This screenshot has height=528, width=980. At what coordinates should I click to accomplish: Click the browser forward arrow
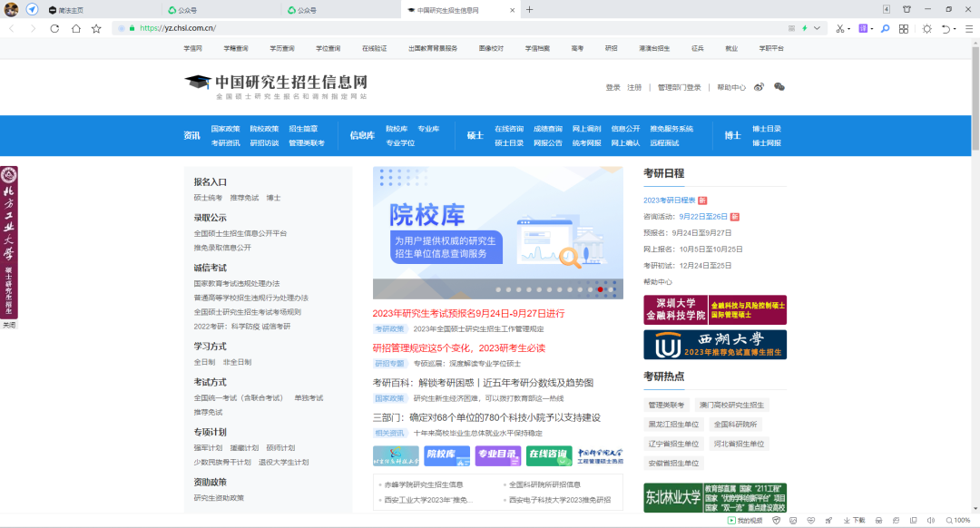[33, 28]
